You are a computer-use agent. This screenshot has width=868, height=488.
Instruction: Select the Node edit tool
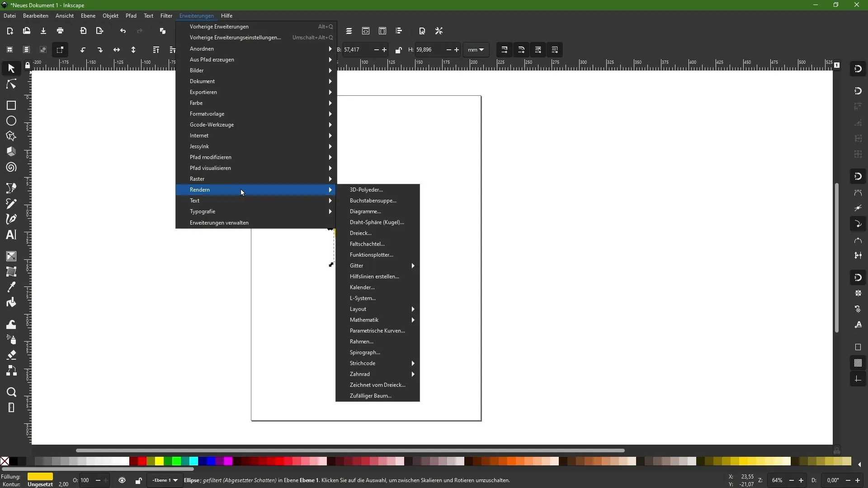tap(11, 85)
